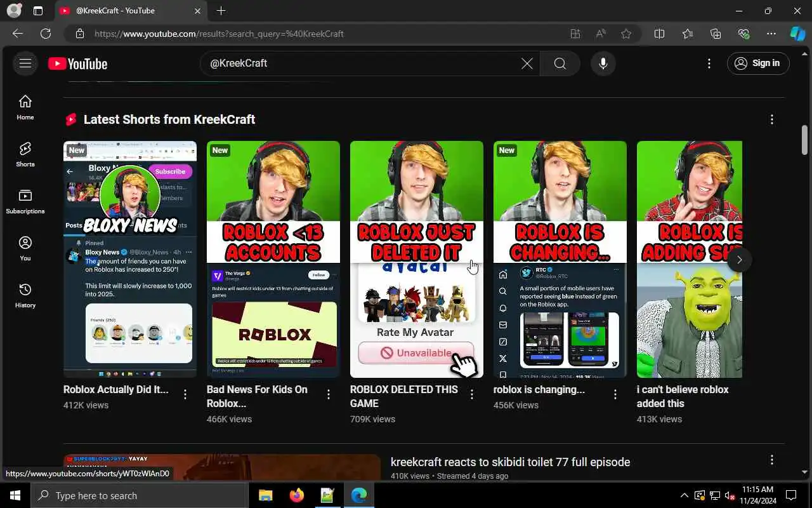Open 'roblox is changing...' title link
Viewport: 812px width, 508px height.
539,389
